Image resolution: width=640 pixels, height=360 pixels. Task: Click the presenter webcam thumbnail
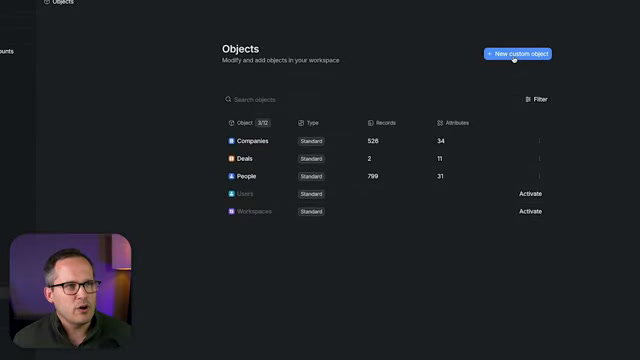pos(71,291)
